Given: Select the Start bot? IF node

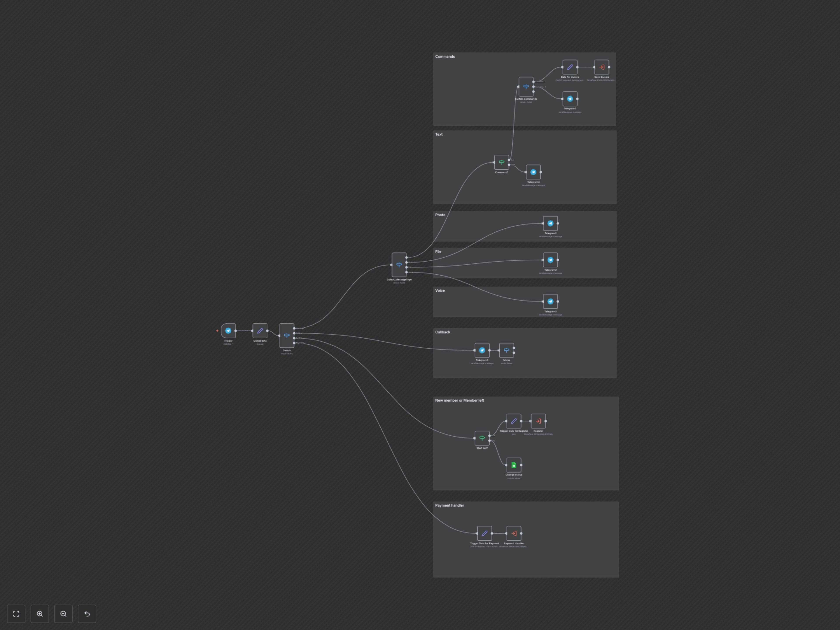Looking at the screenshot, I should pyautogui.click(x=482, y=438).
